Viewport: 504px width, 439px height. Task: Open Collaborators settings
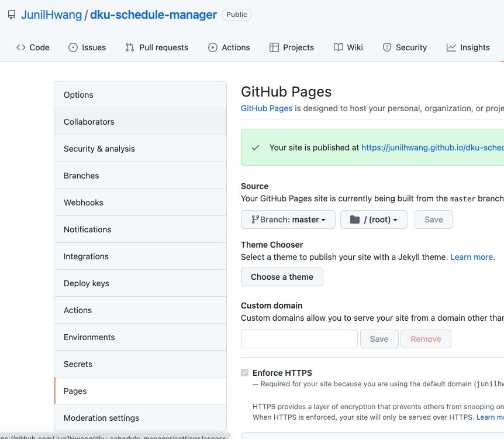(x=140, y=122)
